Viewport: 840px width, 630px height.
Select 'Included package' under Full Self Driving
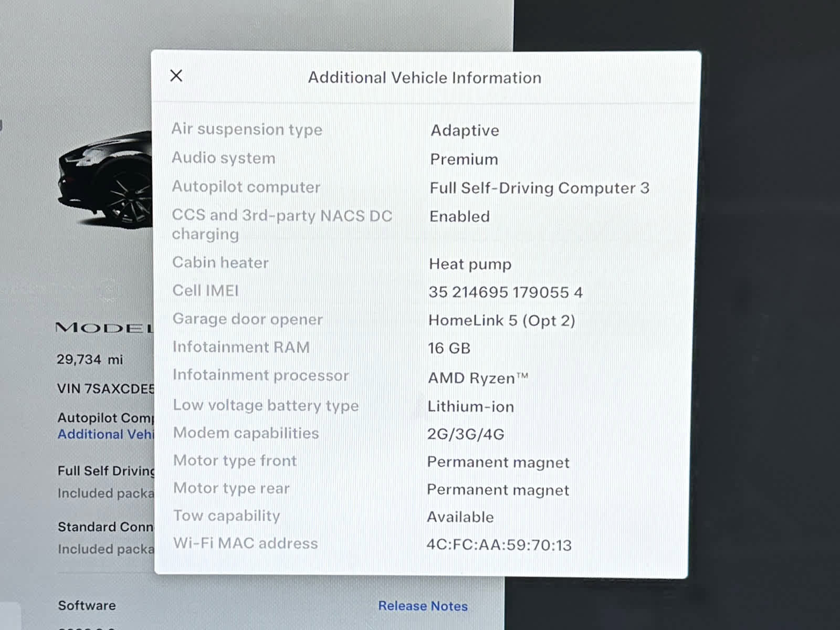[106, 493]
